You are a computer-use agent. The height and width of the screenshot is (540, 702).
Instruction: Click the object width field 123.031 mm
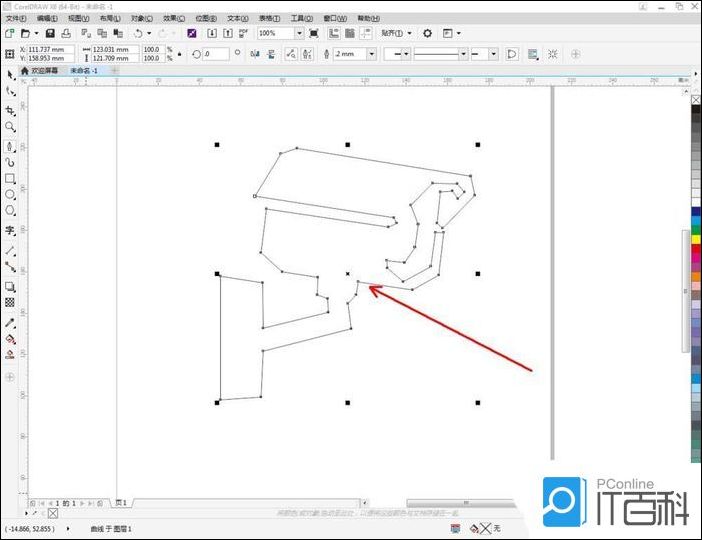pyautogui.click(x=115, y=49)
